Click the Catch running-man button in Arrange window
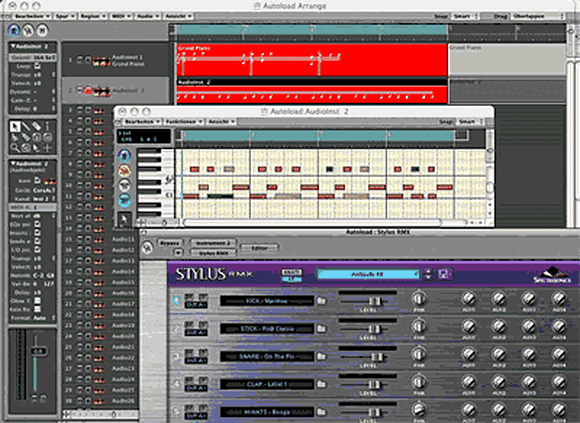580x423 pixels. click(14, 30)
